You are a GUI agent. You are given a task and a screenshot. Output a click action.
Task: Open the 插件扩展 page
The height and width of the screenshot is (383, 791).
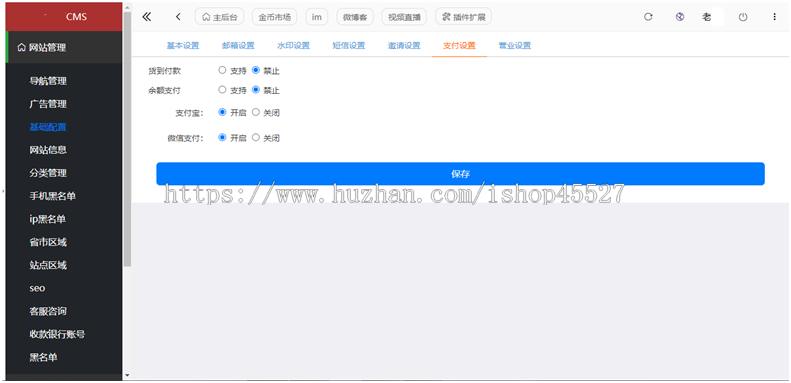coord(463,17)
